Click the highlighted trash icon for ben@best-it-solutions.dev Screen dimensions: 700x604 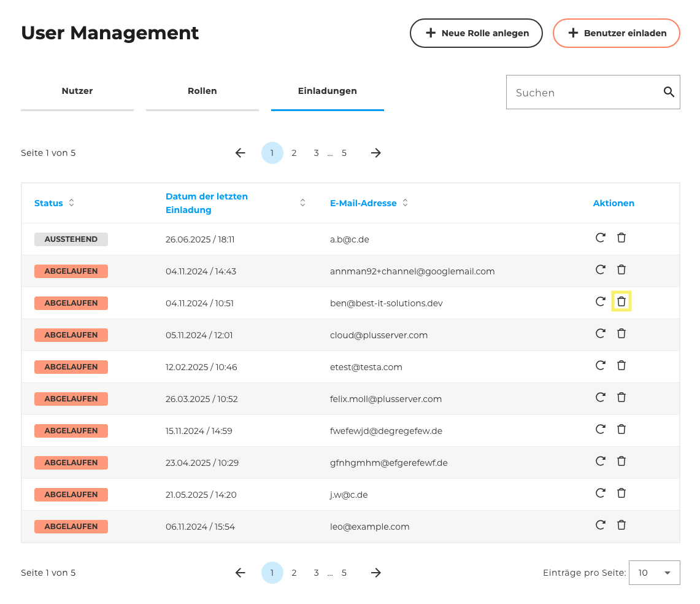click(621, 301)
